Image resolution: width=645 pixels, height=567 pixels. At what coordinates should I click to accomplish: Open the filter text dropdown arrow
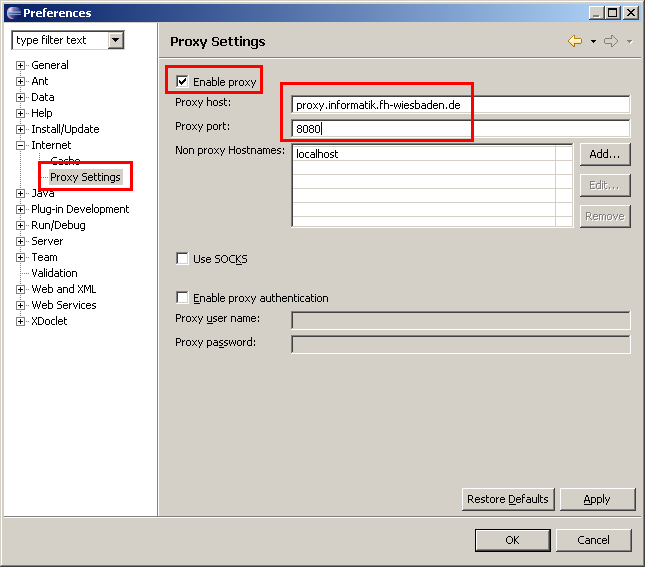(x=116, y=40)
